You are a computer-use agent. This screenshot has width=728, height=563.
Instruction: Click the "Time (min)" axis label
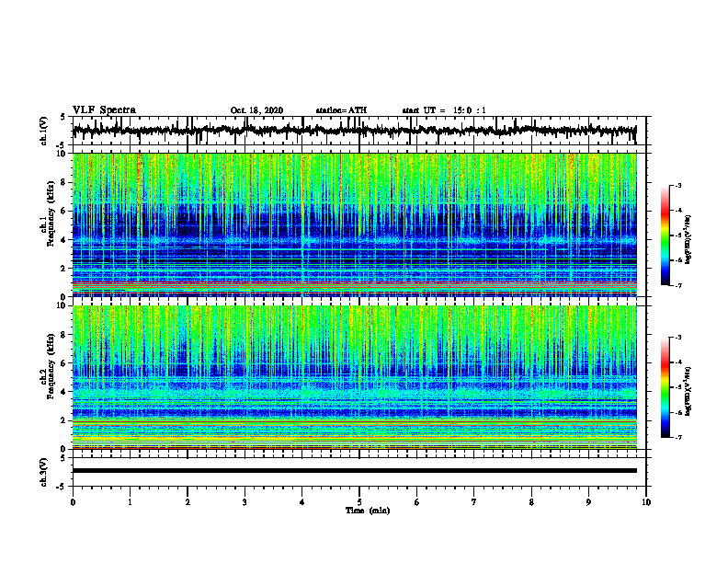pos(368,511)
